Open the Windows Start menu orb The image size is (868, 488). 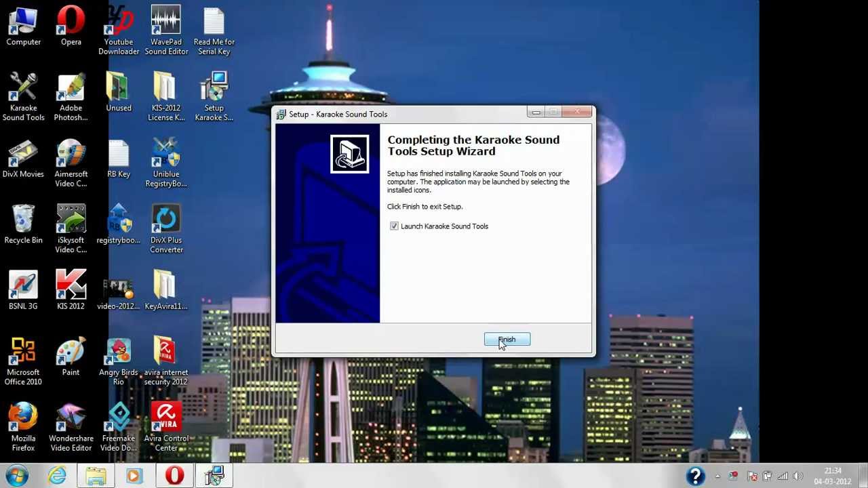(16, 476)
